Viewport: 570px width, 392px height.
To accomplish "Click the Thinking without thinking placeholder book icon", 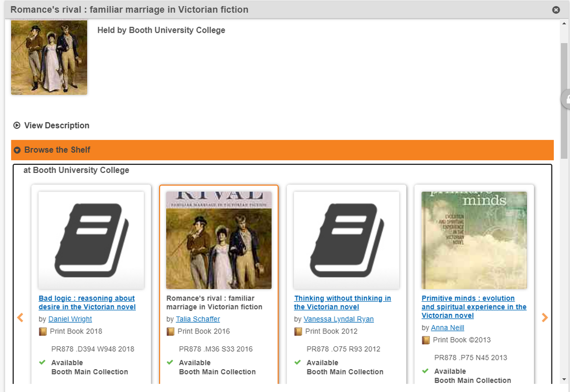I will (347, 240).
